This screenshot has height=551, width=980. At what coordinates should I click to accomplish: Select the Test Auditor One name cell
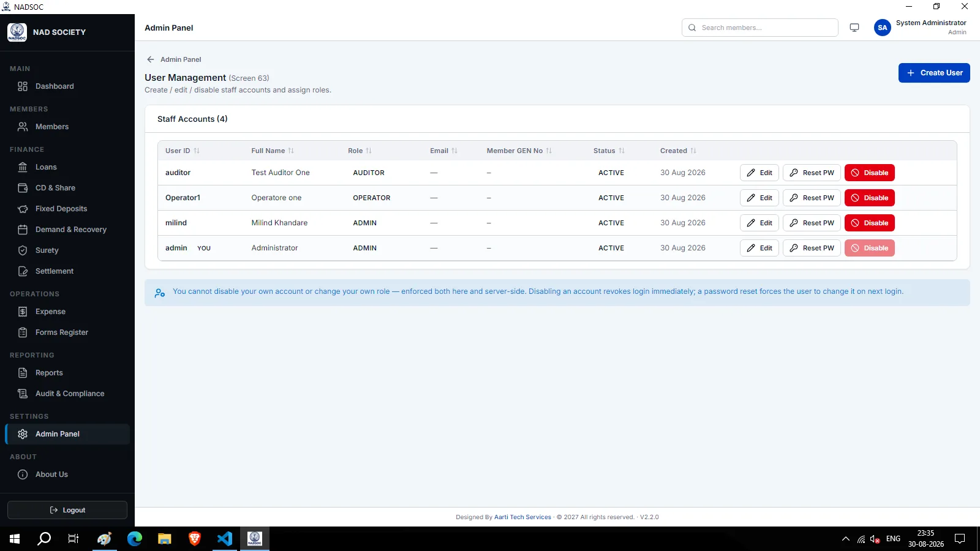pyautogui.click(x=281, y=173)
